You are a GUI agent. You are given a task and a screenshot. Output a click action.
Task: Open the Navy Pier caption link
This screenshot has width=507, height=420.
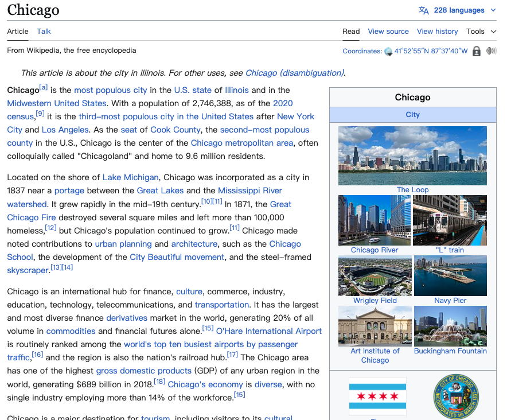click(450, 301)
